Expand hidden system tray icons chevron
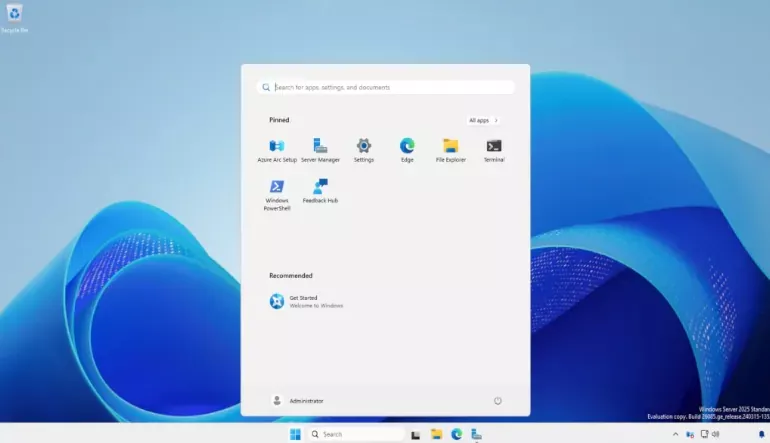 675,434
